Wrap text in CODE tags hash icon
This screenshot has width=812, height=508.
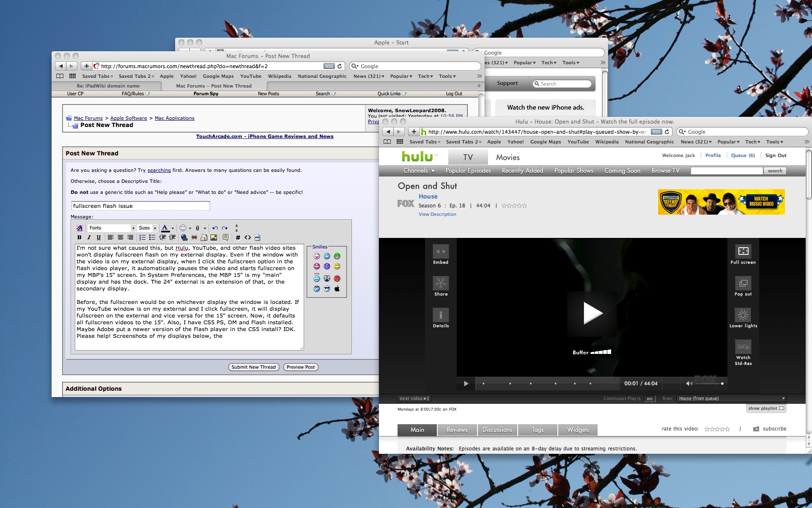pos(238,237)
